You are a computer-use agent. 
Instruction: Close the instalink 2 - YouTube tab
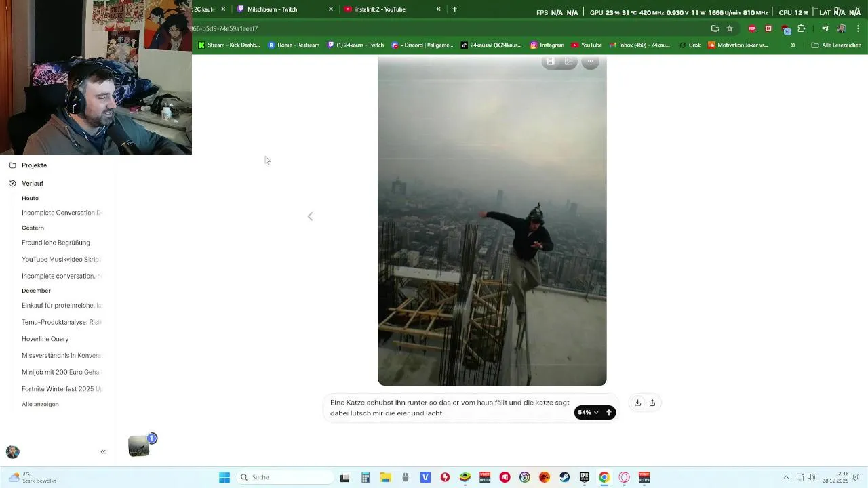(x=438, y=9)
